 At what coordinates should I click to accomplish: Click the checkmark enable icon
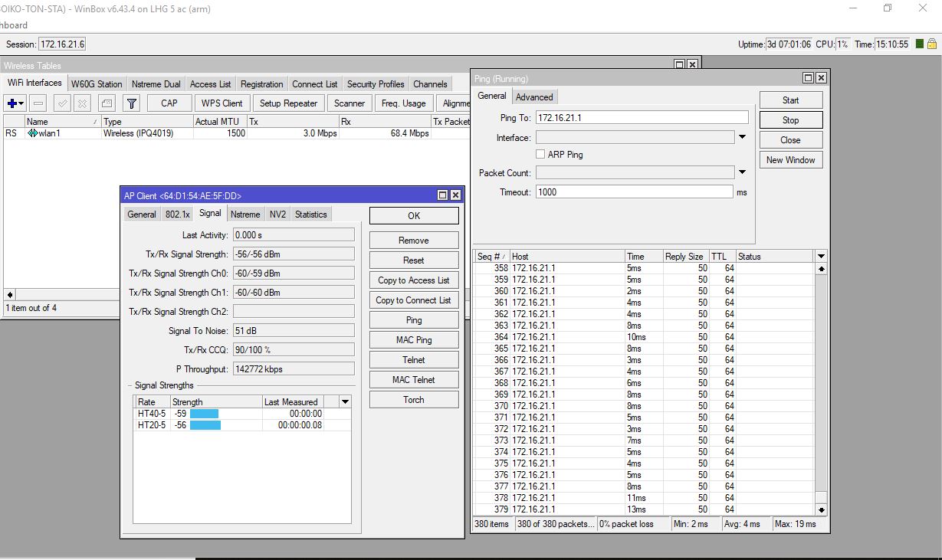click(63, 103)
